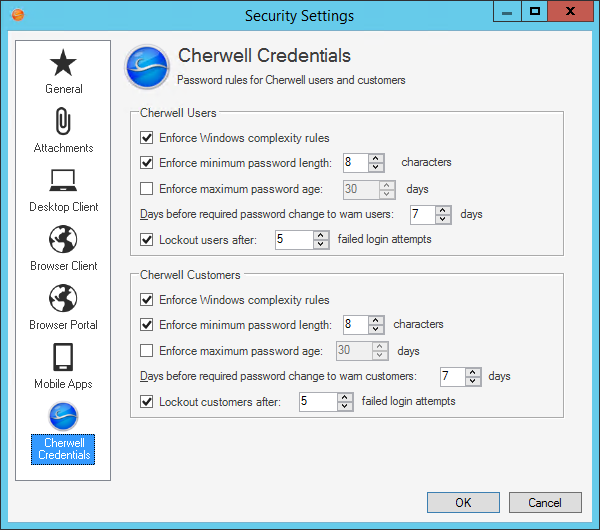Decrease users lockout failed login attempts
The height and width of the screenshot is (530, 600).
[x=321, y=244]
